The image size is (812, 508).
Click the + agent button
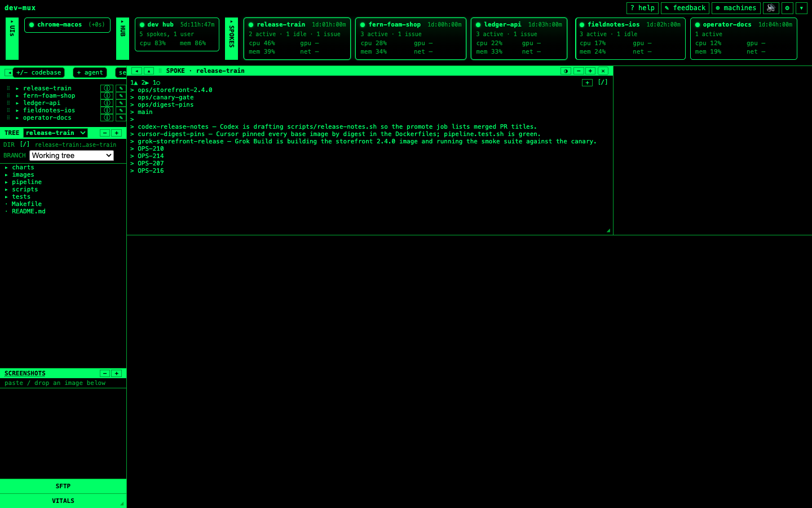point(90,73)
